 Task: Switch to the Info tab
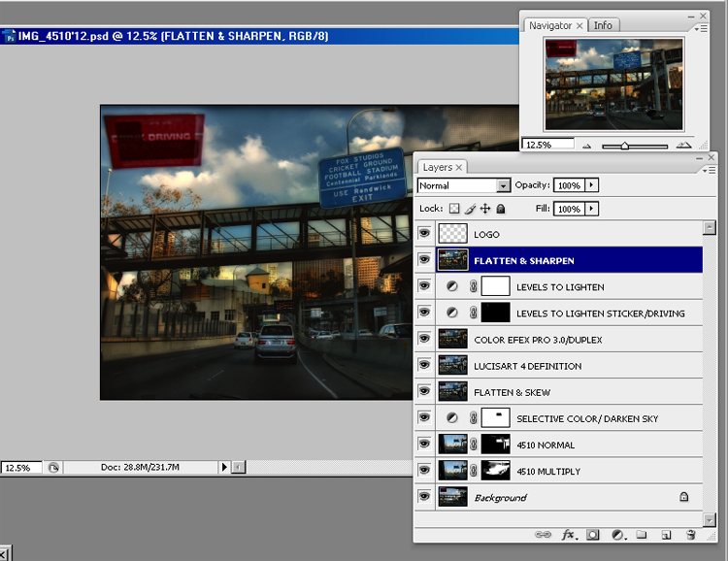603,25
